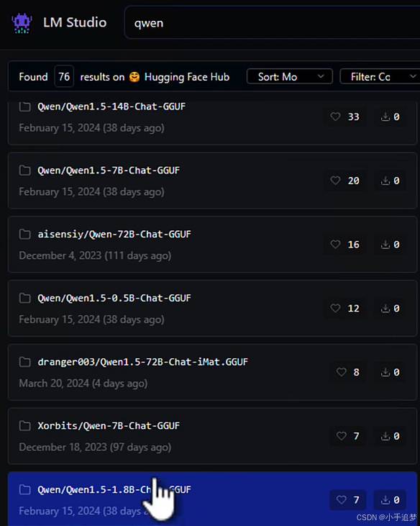Select dranger003/Qwen1.5-72B-Chat-iMat.GGUF result

(x=212, y=372)
